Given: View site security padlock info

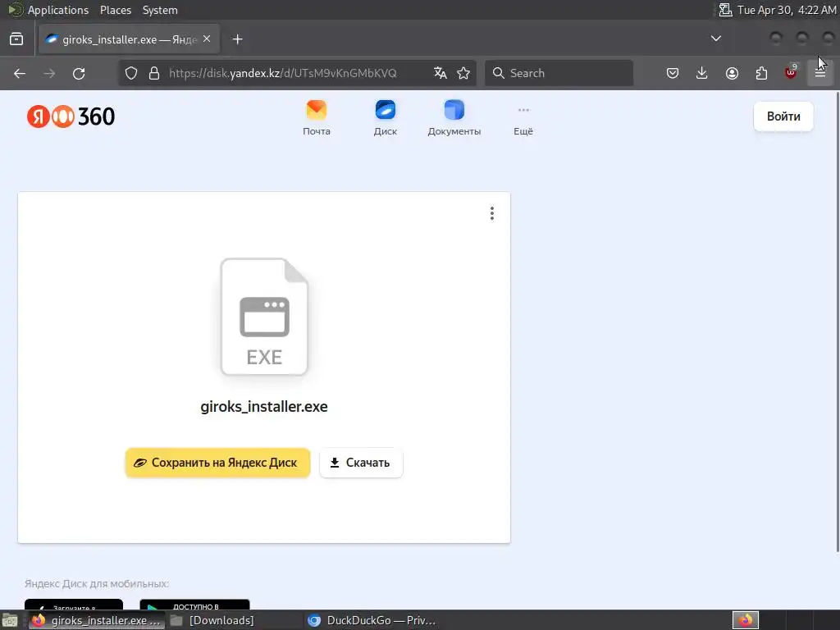Looking at the screenshot, I should click(x=154, y=73).
